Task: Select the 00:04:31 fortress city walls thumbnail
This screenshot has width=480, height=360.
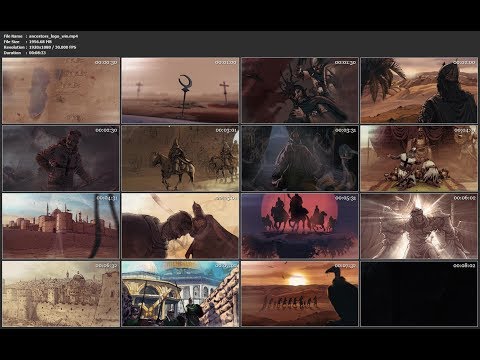Action: pos(61,226)
